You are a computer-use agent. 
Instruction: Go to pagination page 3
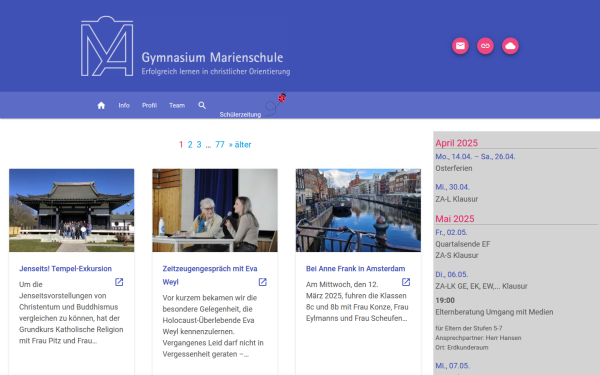pyautogui.click(x=199, y=145)
